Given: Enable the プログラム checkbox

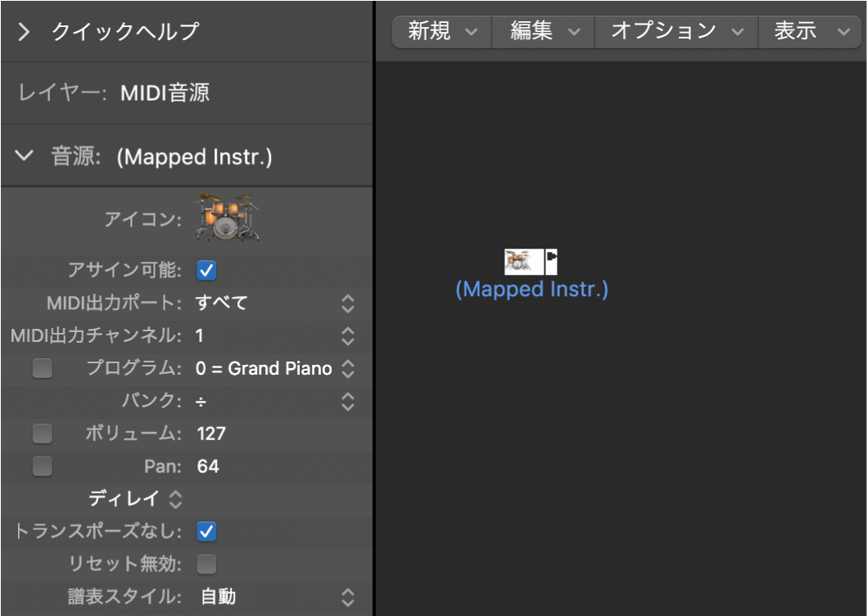Looking at the screenshot, I should pyautogui.click(x=42, y=368).
